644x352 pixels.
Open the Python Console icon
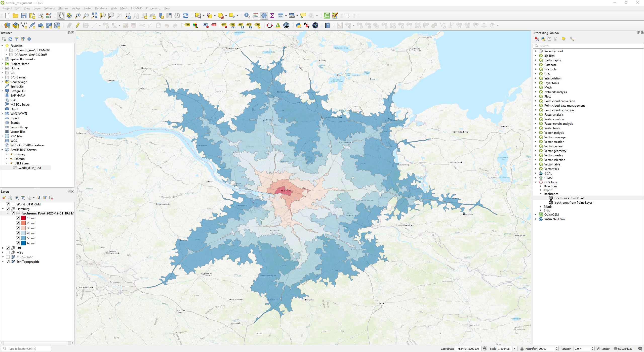[299, 25]
